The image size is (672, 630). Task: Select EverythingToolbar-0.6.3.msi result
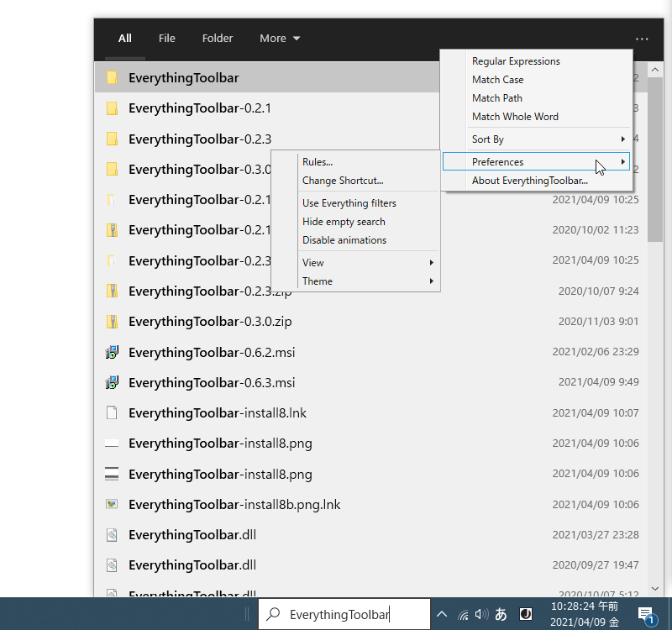[x=370, y=382]
